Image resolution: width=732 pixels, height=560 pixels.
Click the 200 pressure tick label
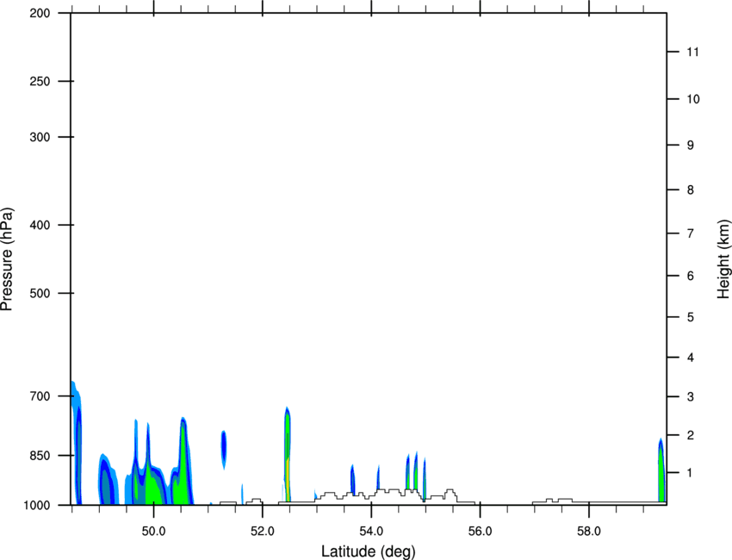[x=40, y=13]
